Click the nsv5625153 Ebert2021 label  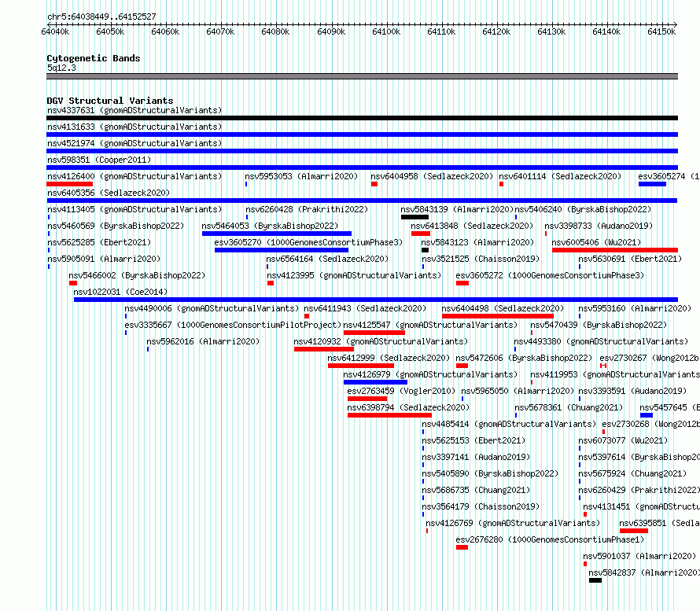point(473,440)
